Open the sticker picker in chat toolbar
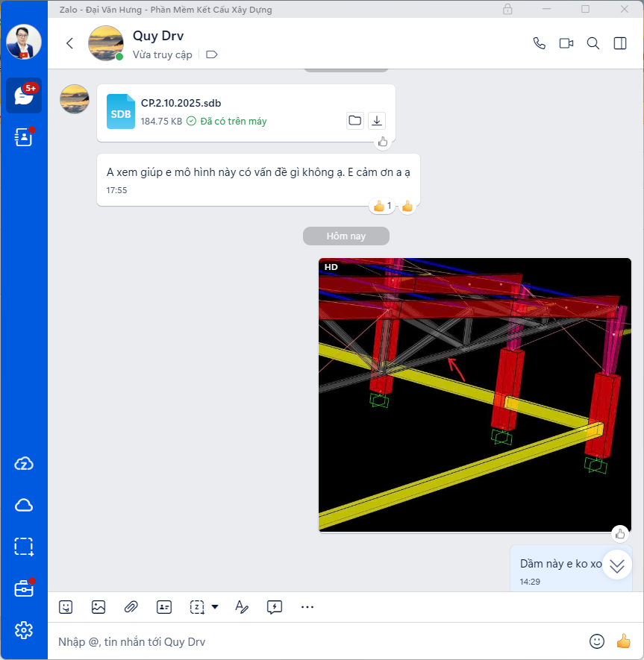The image size is (644, 660). pos(66,607)
